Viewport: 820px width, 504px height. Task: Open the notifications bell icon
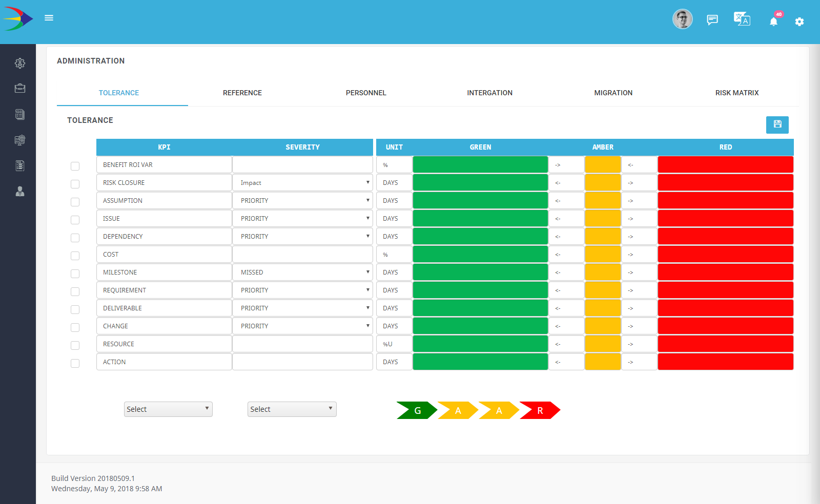(x=773, y=21)
